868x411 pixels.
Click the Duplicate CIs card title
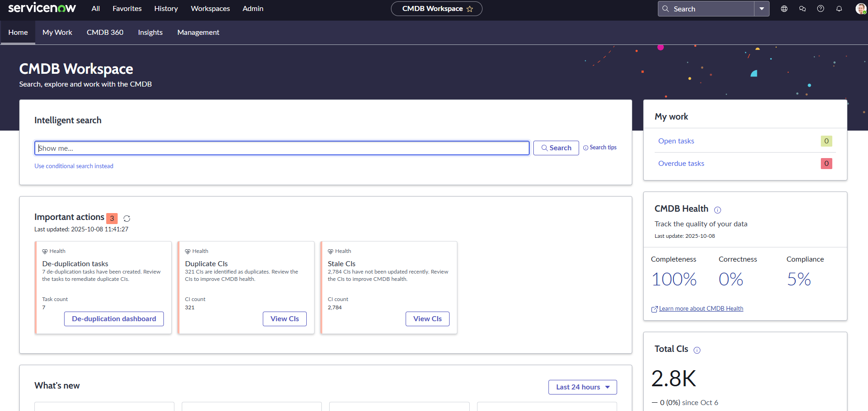[206, 264]
